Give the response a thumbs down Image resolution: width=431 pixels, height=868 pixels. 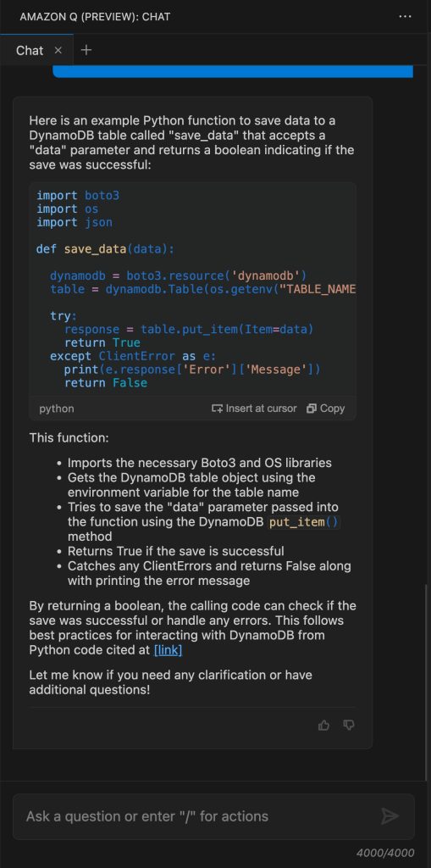pyautogui.click(x=349, y=726)
